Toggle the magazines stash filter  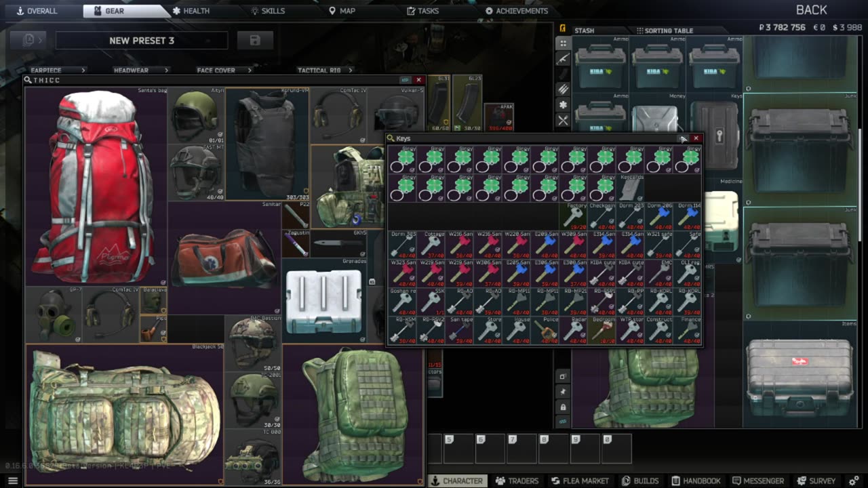tap(563, 75)
